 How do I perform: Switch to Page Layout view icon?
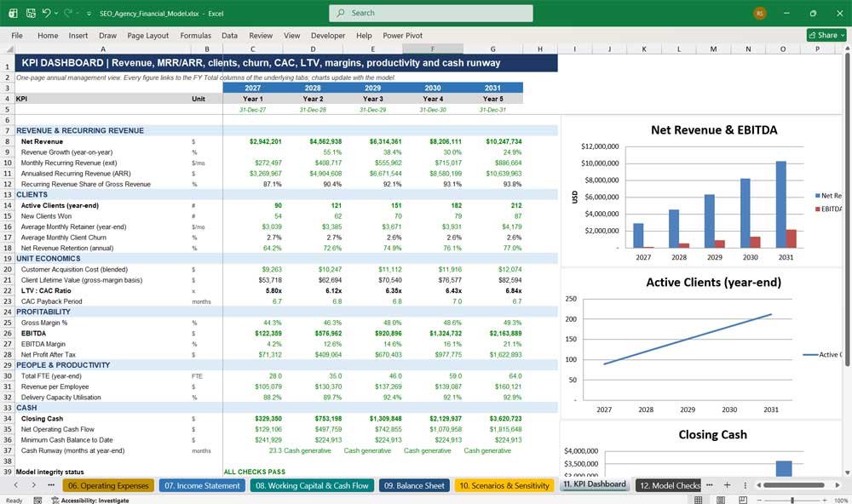tap(721, 500)
